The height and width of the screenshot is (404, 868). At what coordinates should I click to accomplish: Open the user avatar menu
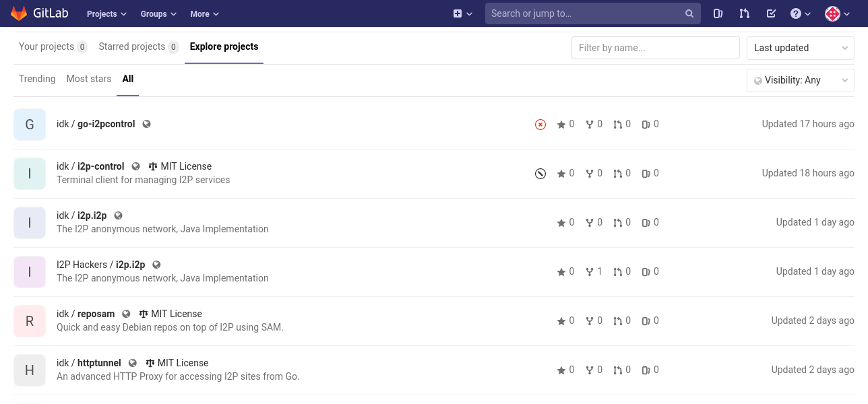tap(838, 13)
